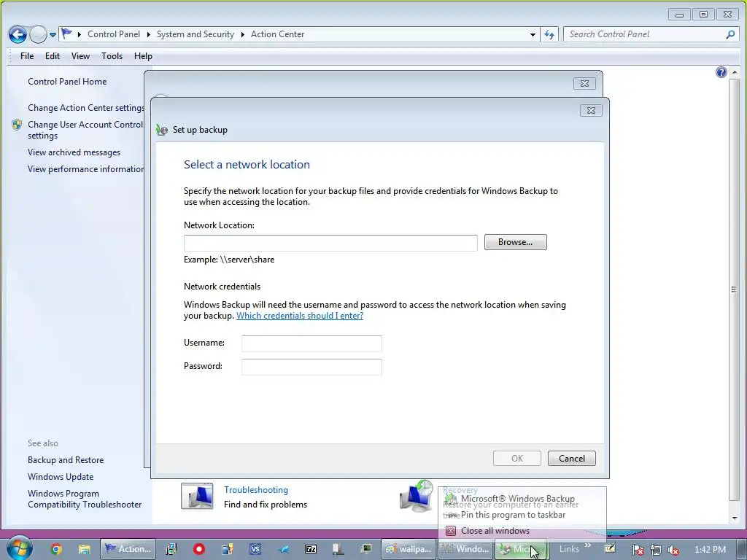Open 'Which credentials should I enter?' link
The height and width of the screenshot is (560, 747).
300,316
